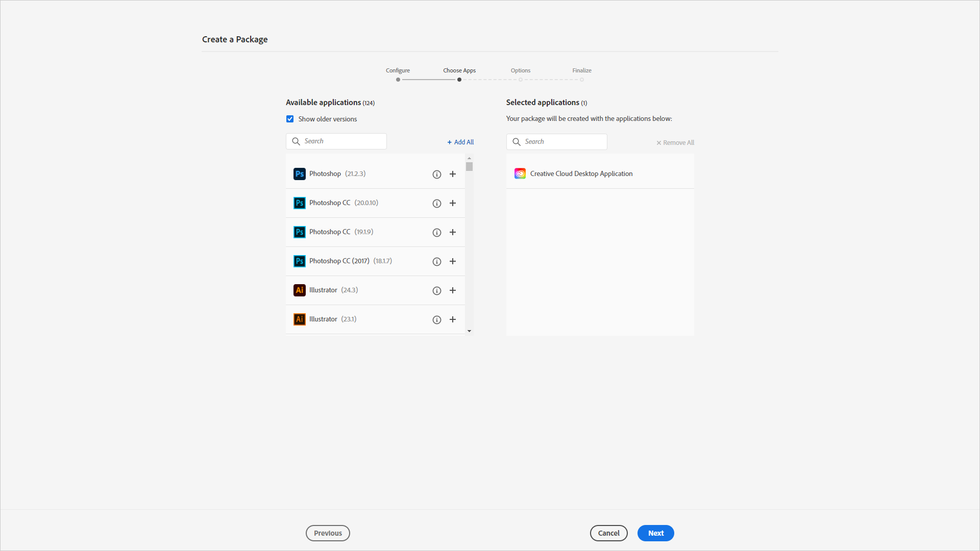Add Photoshop CC 20.0.10 with plus icon
Screen dimensions: 980x551
453,203
